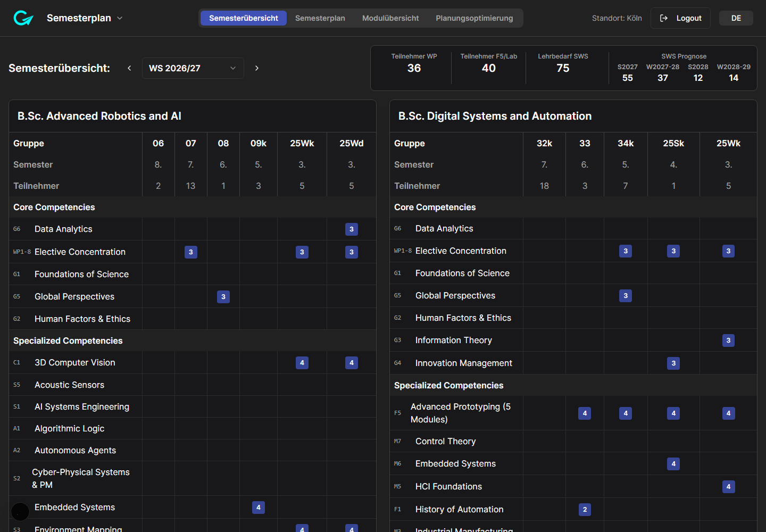Click the Algorithmic Logic module row
The width and height of the screenshot is (766, 532).
coord(193,428)
